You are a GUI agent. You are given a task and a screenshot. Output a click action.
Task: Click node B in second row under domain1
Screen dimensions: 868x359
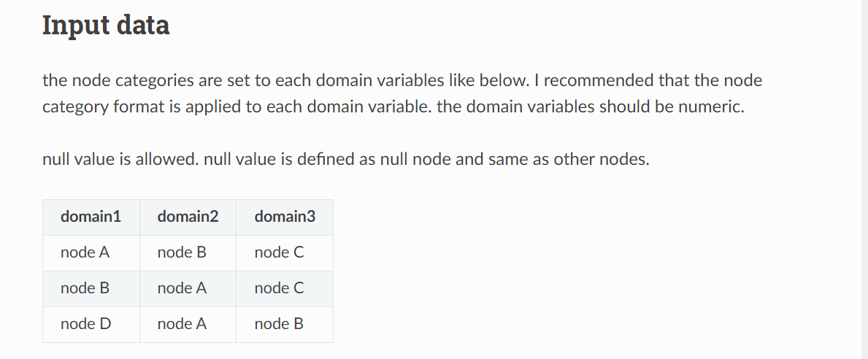pos(85,288)
